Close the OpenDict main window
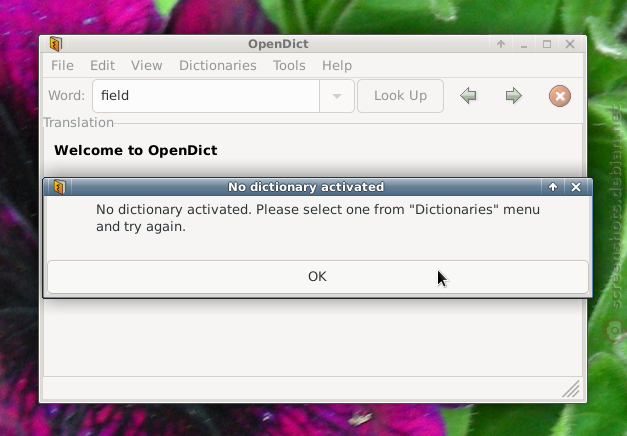Image resolution: width=627 pixels, height=436 pixels. 570,44
